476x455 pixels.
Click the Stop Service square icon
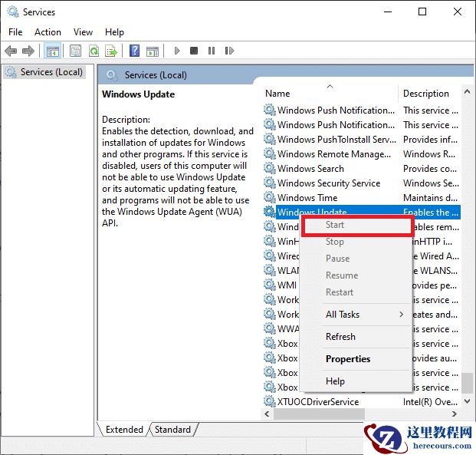(x=194, y=51)
